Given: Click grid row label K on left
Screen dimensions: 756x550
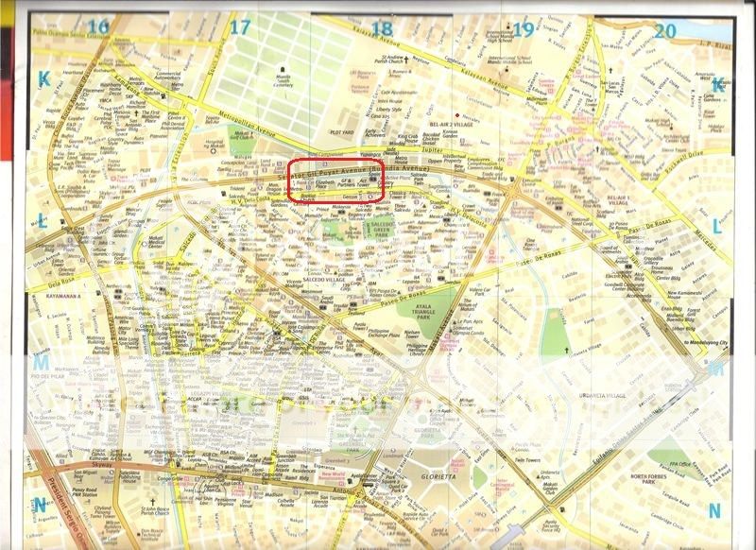Looking at the screenshot, I should [x=43, y=80].
